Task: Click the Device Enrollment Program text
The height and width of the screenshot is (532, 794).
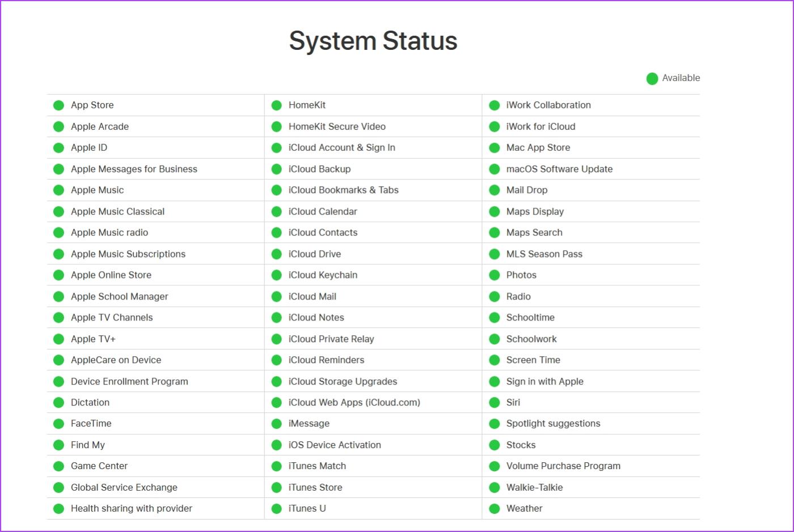Action: (129, 382)
